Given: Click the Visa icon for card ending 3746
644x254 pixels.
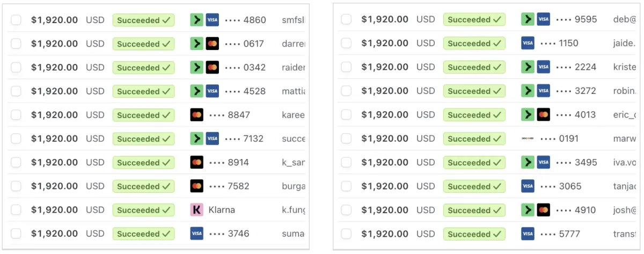Looking at the screenshot, I should pyautogui.click(x=197, y=234).
